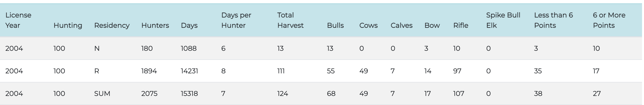Select the Less than 6 Points header
Image resolution: width=644 pixels, height=105 pixels.
[x=553, y=20]
